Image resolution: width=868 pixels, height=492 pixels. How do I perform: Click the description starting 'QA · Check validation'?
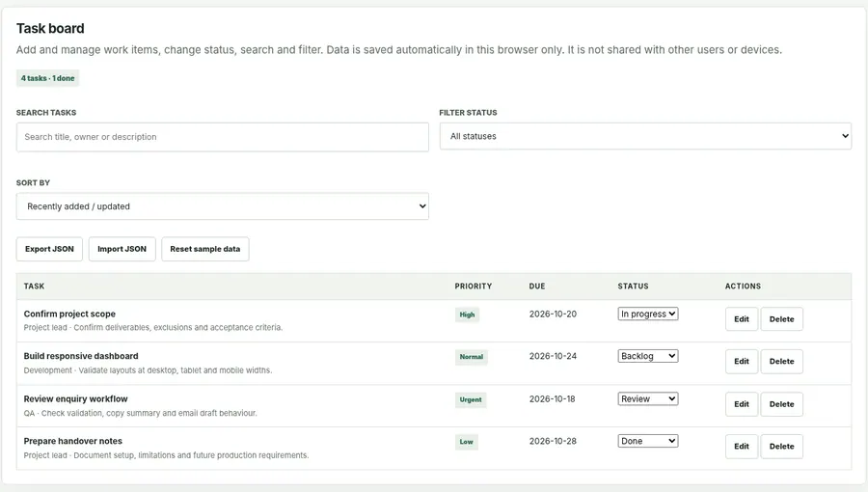coord(140,413)
